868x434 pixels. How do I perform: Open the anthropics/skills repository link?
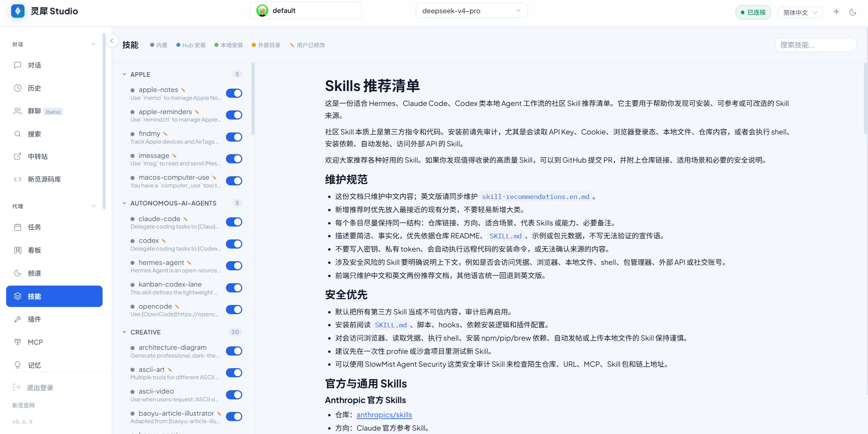click(x=384, y=415)
